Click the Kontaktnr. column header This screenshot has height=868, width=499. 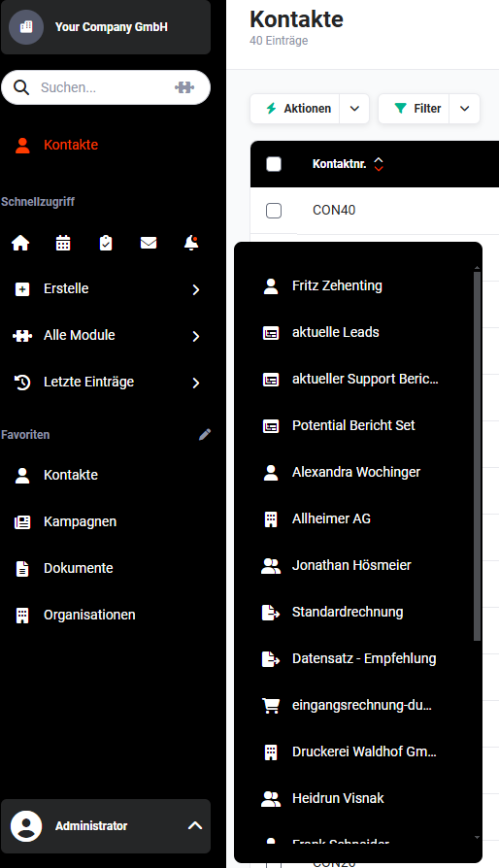coord(339,164)
